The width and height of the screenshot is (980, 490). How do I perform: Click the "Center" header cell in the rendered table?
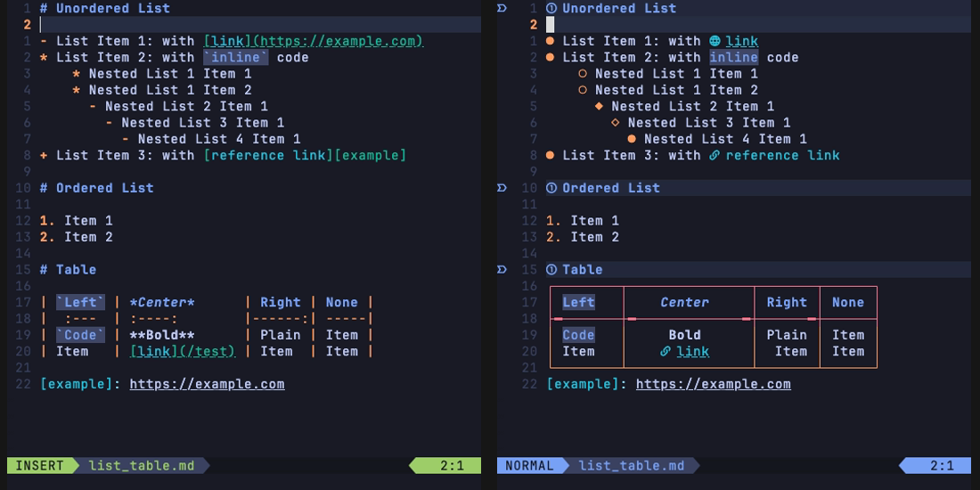[684, 303]
